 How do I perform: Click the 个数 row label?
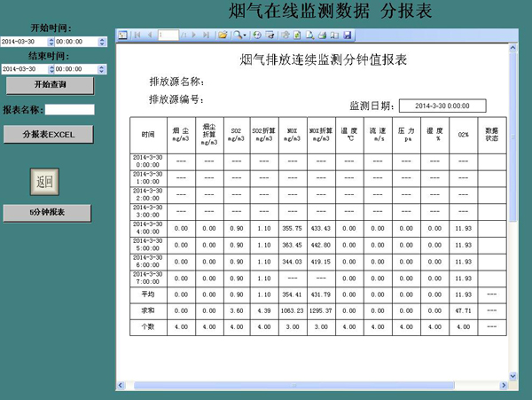148,326
